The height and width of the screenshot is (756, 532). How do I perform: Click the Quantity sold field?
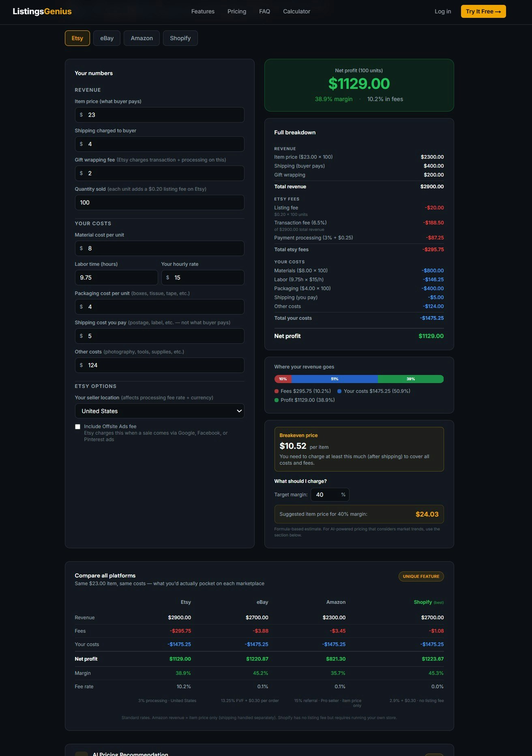click(159, 202)
